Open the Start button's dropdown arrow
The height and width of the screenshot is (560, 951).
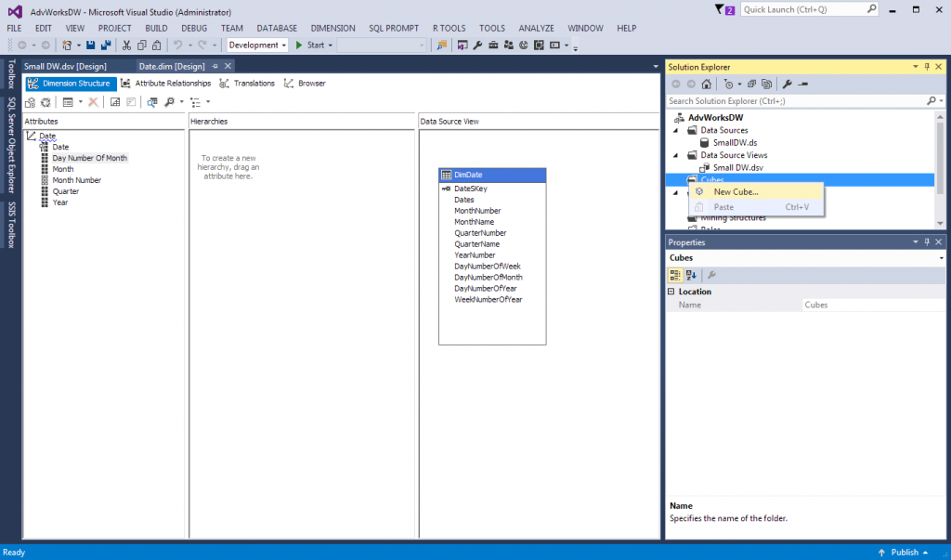point(330,45)
